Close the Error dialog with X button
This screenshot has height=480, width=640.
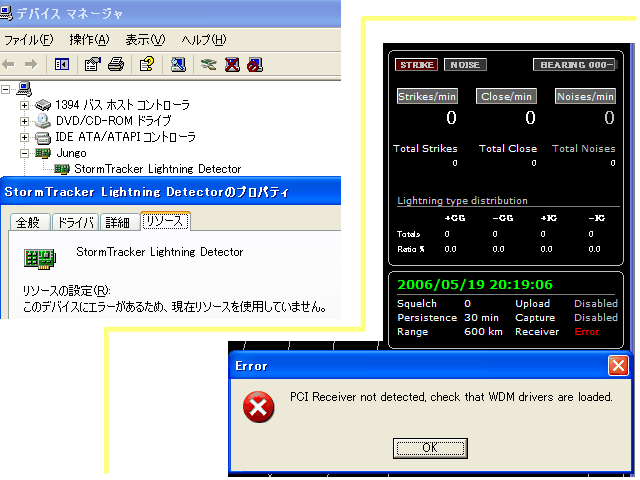pyautogui.click(x=618, y=365)
